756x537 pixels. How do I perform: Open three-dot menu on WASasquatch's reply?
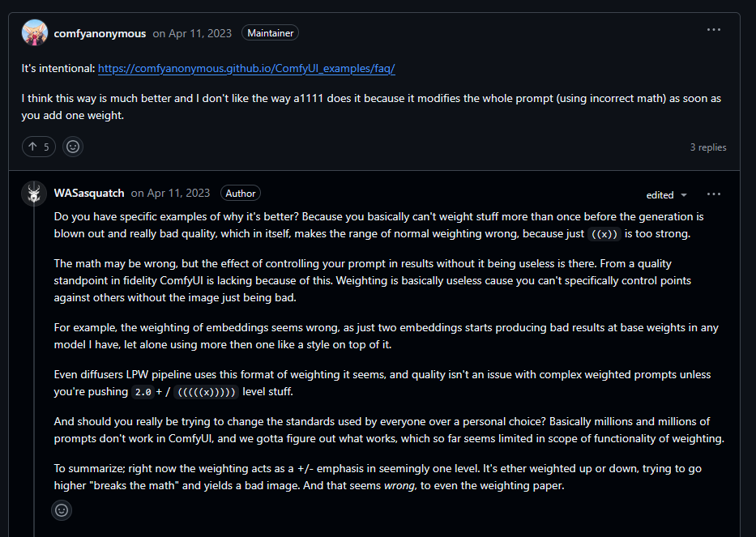click(714, 194)
